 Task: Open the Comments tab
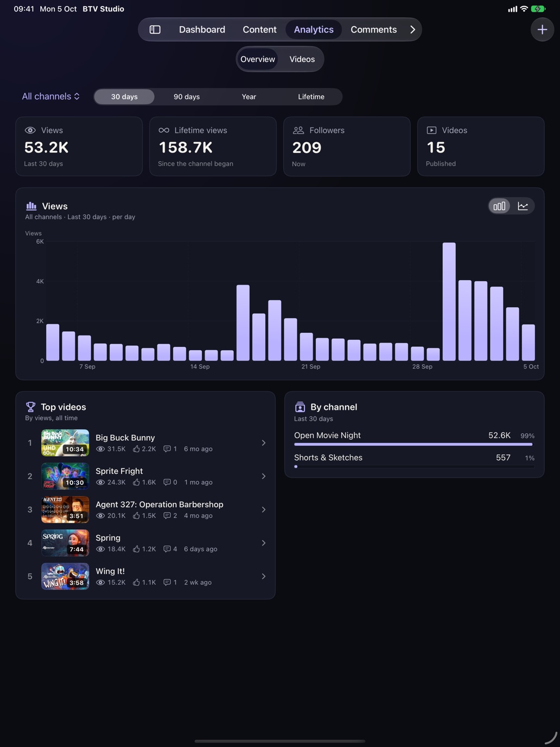[x=373, y=29]
